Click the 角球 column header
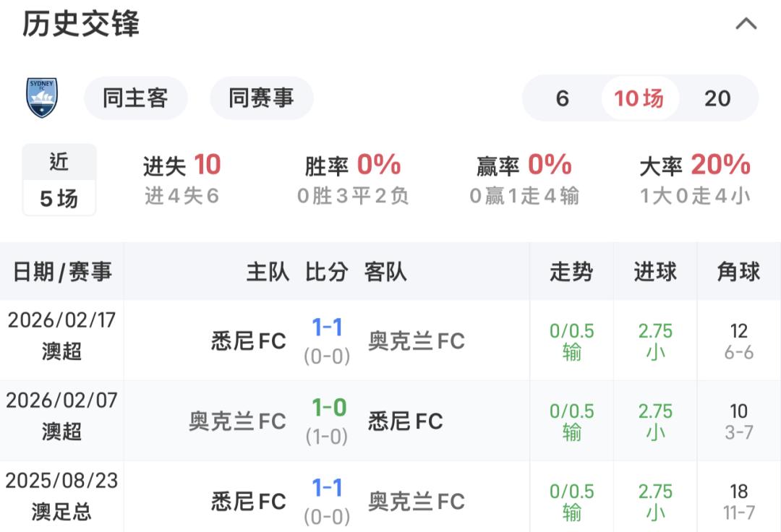The width and height of the screenshot is (781, 532). coord(738,272)
